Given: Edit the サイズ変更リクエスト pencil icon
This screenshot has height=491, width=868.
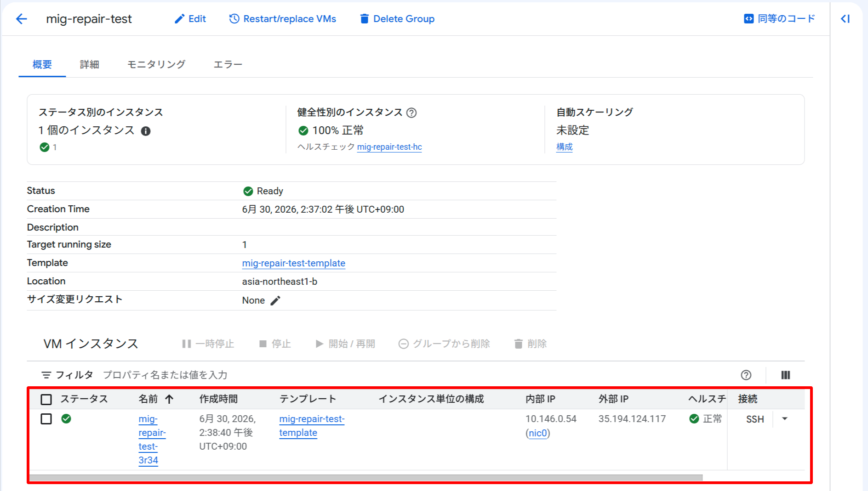Looking at the screenshot, I should (275, 300).
